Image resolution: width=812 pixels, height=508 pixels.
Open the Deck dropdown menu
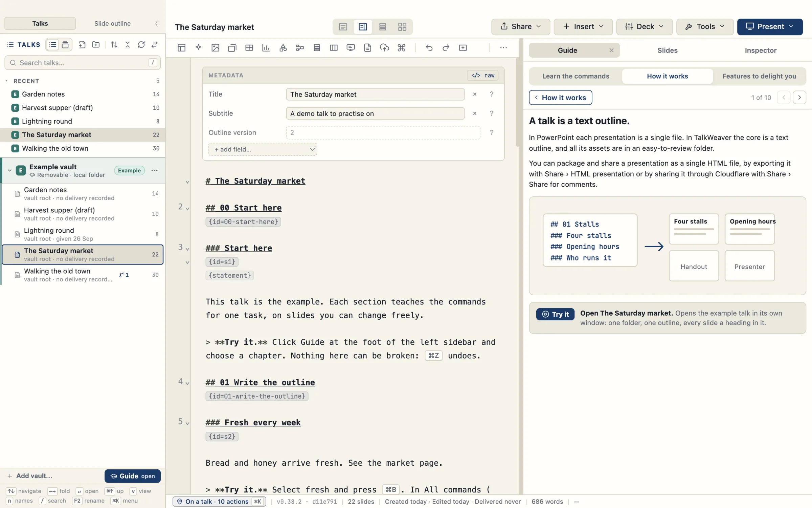(645, 27)
